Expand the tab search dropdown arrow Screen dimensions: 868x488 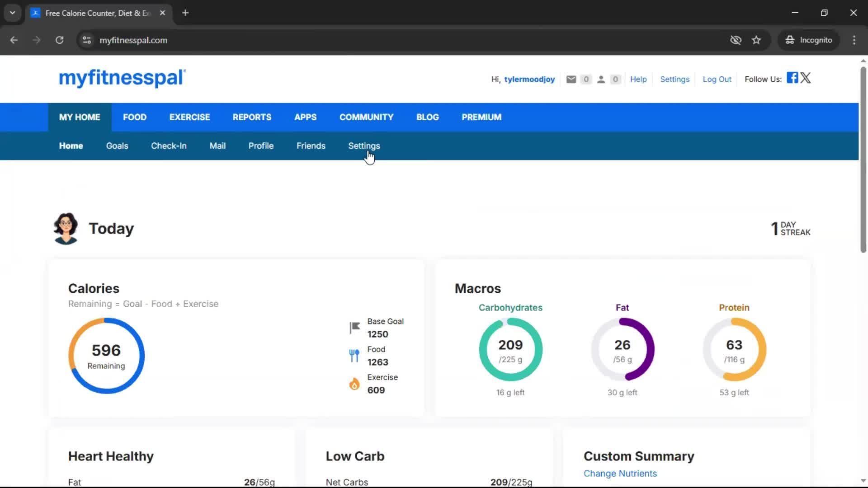[x=13, y=13]
